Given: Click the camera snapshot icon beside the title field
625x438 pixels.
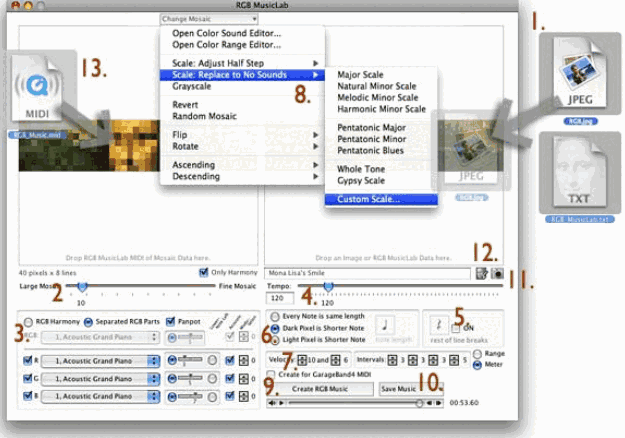Looking at the screenshot, I should point(497,273).
